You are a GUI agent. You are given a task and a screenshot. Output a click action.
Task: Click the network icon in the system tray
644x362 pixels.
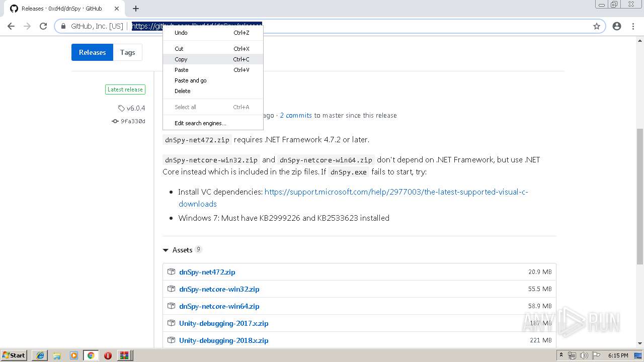pyautogui.click(x=572, y=355)
